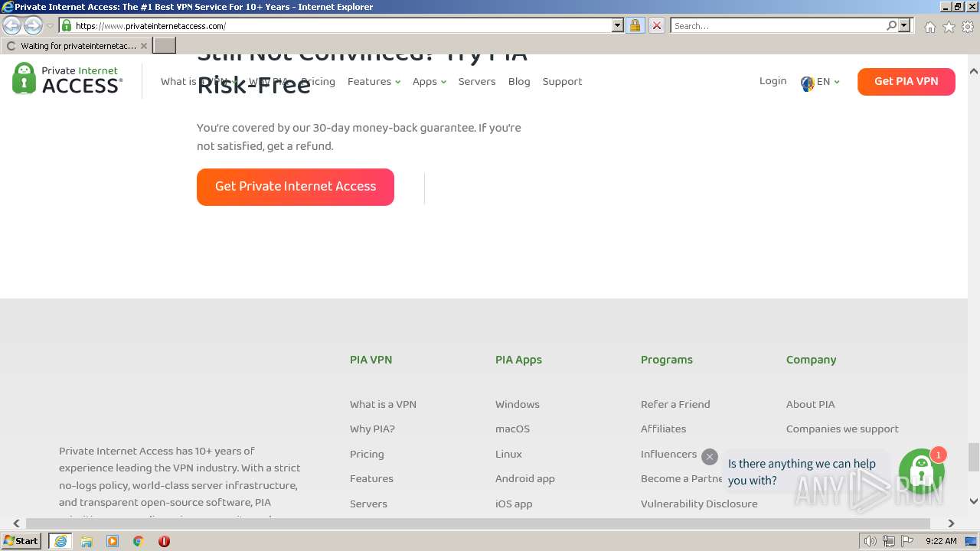Expand the address bar history dropdown
This screenshot has width=980, height=551.
click(618, 25)
